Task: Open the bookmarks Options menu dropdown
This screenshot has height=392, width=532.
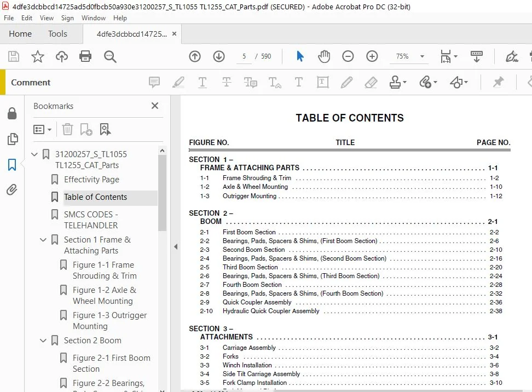Action: (x=42, y=130)
